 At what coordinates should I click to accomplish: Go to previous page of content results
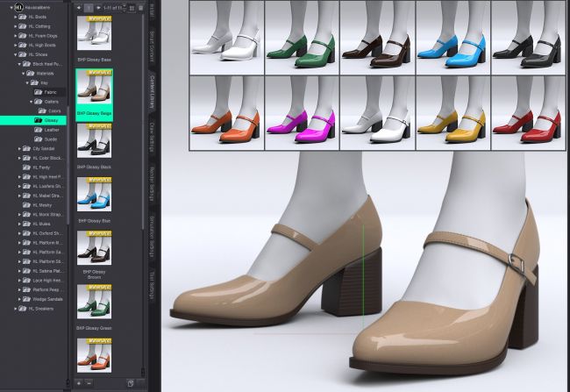(x=77, y=7)
